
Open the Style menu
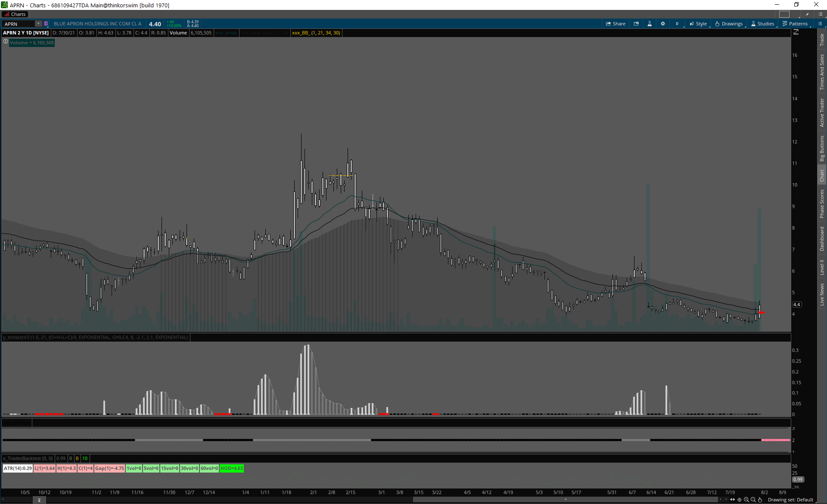pos(698,24)
